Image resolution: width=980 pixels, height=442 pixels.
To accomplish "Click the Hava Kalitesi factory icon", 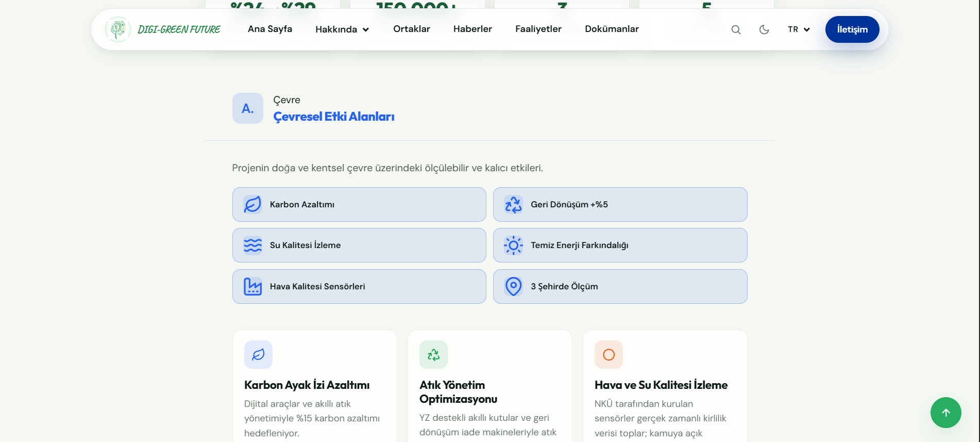I will click(252, 286).
